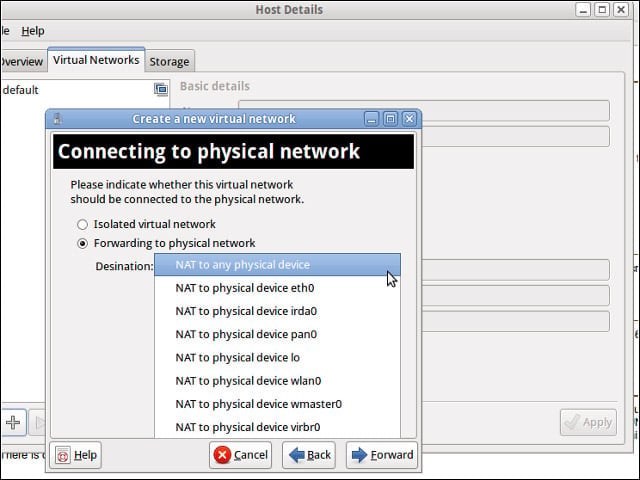Select NAT to physical device lo

click(277, 358)
